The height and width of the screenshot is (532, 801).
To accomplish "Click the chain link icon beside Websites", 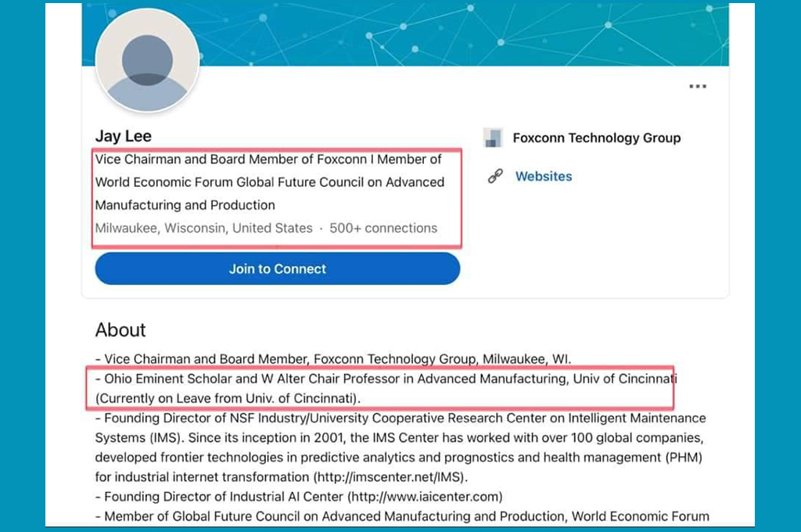I will tap(495, 176).
